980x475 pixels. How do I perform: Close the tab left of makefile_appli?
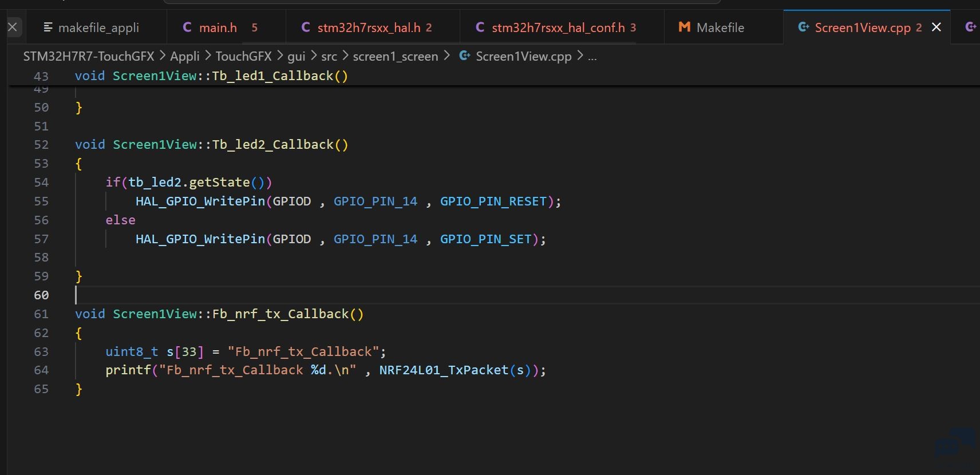tap(13, 27)
